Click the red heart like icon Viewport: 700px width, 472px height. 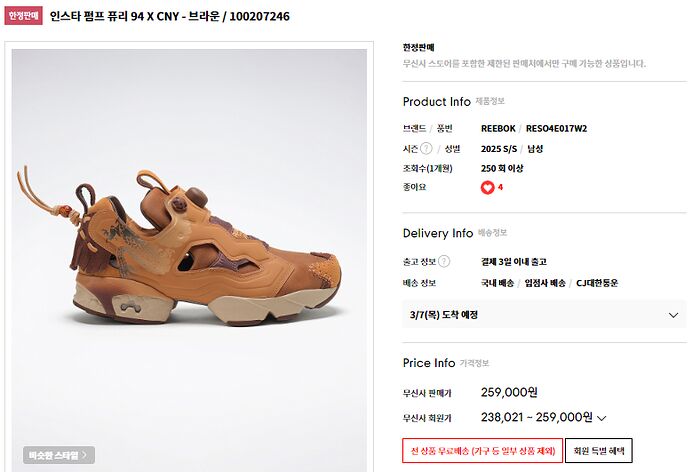[487, 188]
